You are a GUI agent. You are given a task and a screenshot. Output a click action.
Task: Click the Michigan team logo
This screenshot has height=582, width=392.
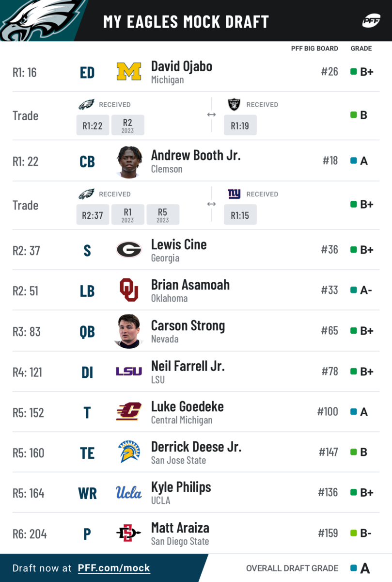tap(129, 72)
